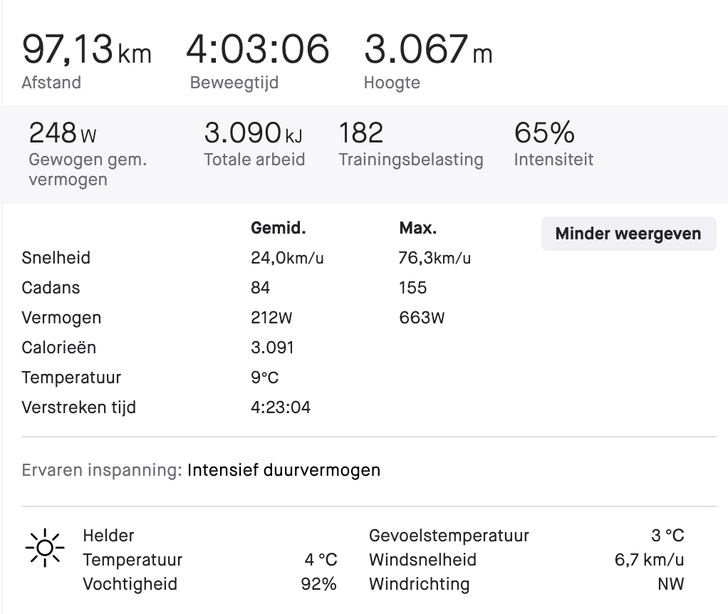Open the Gewogen gem. vermogen label
Image resolution: width=728 pixels, height=614 pixels.
tap(87, 169)
